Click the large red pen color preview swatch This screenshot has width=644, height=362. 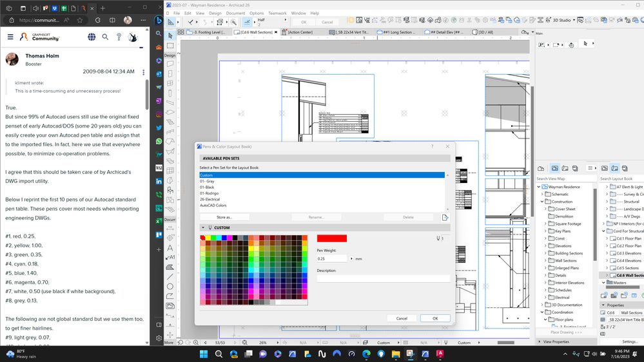click(x=332, y=238)
